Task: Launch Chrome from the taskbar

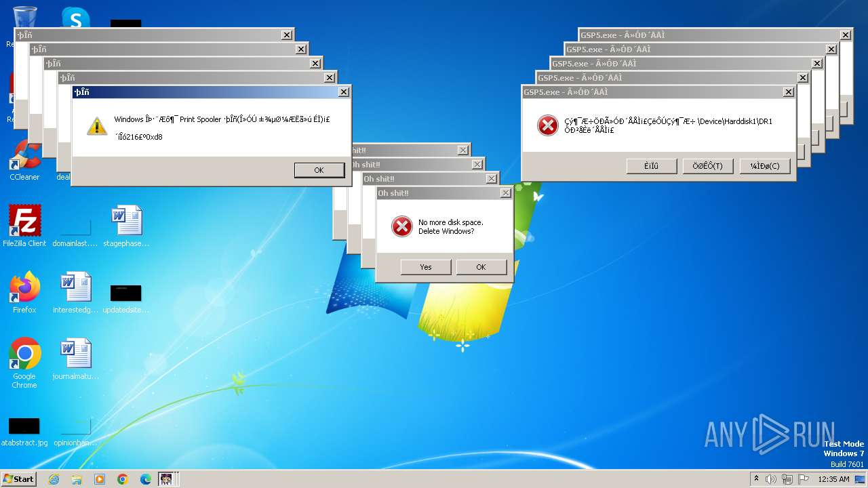Action: 123,479
